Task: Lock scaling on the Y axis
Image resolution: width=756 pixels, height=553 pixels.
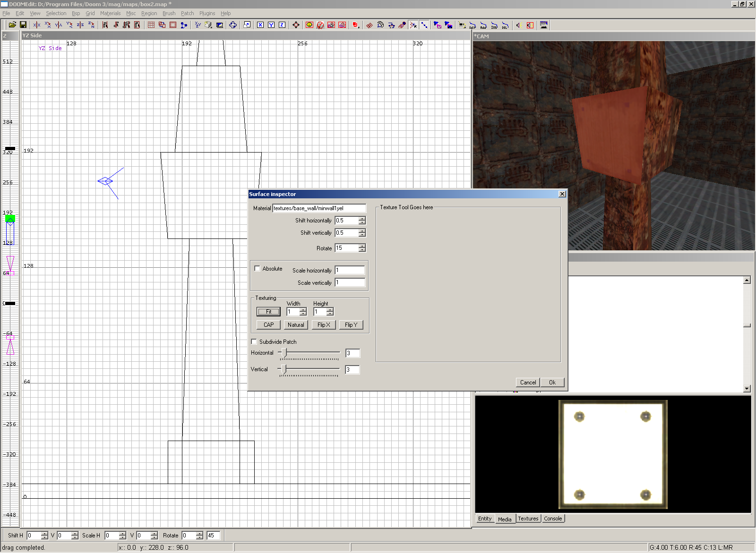Action: 271,25
